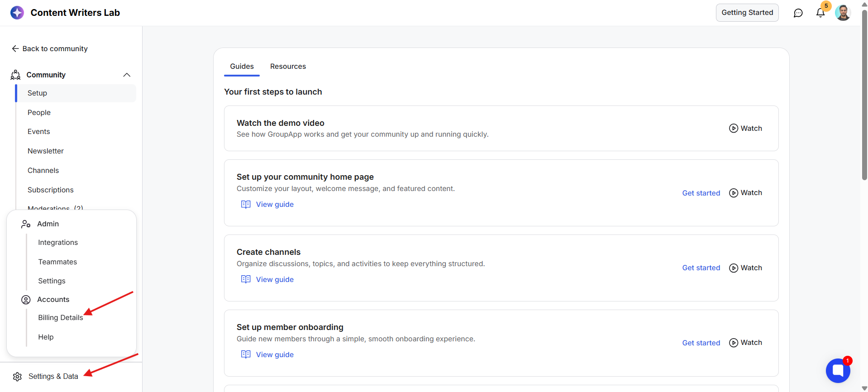Click the book icon beside Create channels guide
This screenshot has width=868, height=392.
246,279
